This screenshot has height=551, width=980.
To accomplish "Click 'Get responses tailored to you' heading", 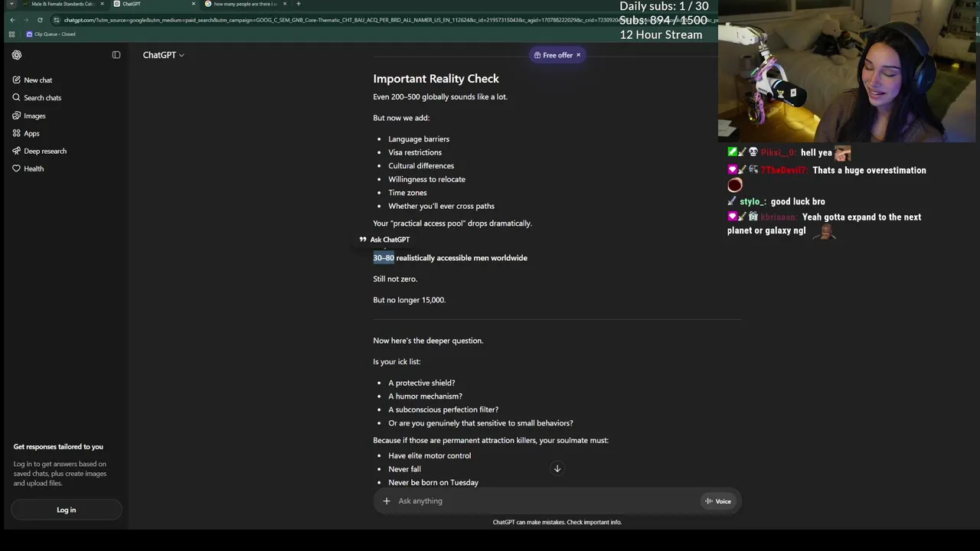I will coord(58,447).
